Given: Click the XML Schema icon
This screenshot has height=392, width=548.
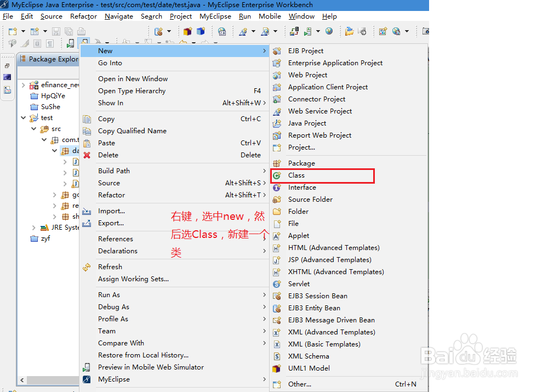Looking at the screenshot, I should [277, 356].
